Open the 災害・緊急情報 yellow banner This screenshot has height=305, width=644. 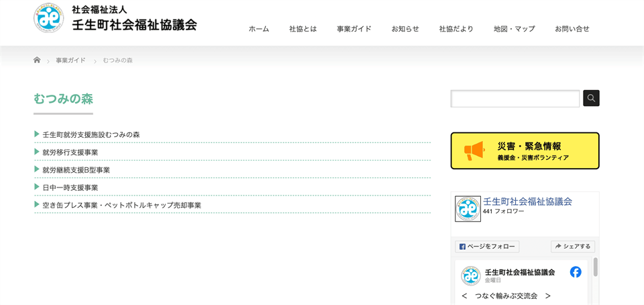[525, 151]
